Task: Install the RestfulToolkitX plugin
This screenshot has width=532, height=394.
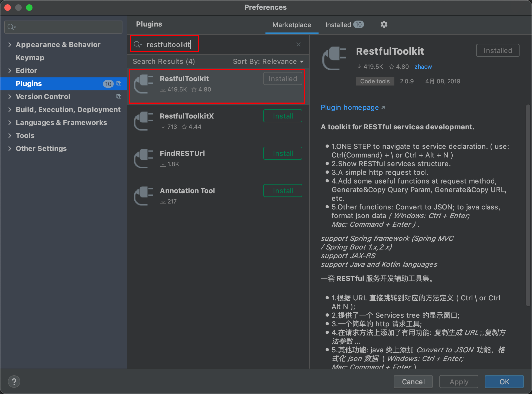Action: coord(283,116)
